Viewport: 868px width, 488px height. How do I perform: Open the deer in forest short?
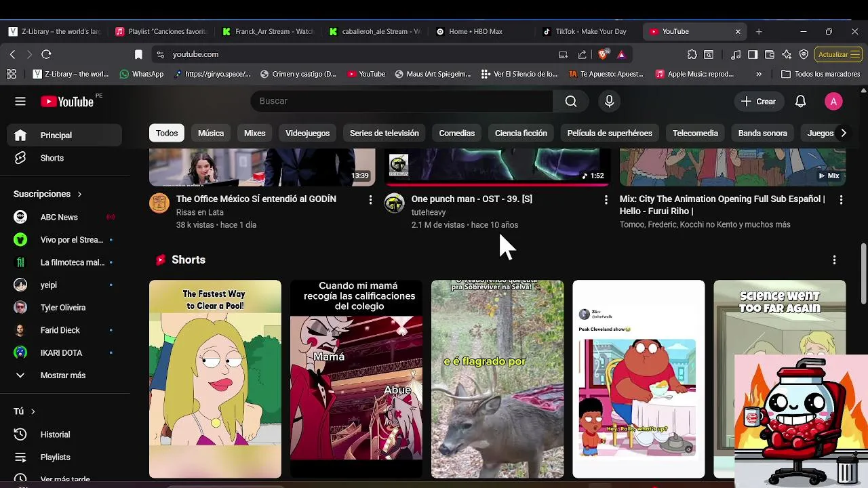[x=498, y=379]
